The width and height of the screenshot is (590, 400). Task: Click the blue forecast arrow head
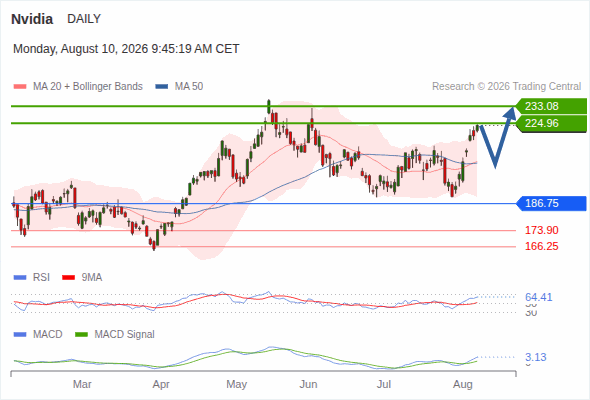pos(510,113)
